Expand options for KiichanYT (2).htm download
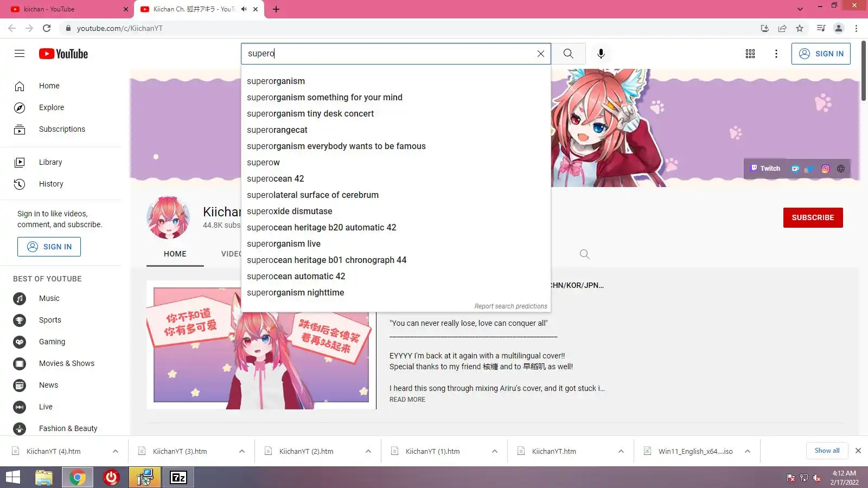868x488 pixels. pos(368,451)
